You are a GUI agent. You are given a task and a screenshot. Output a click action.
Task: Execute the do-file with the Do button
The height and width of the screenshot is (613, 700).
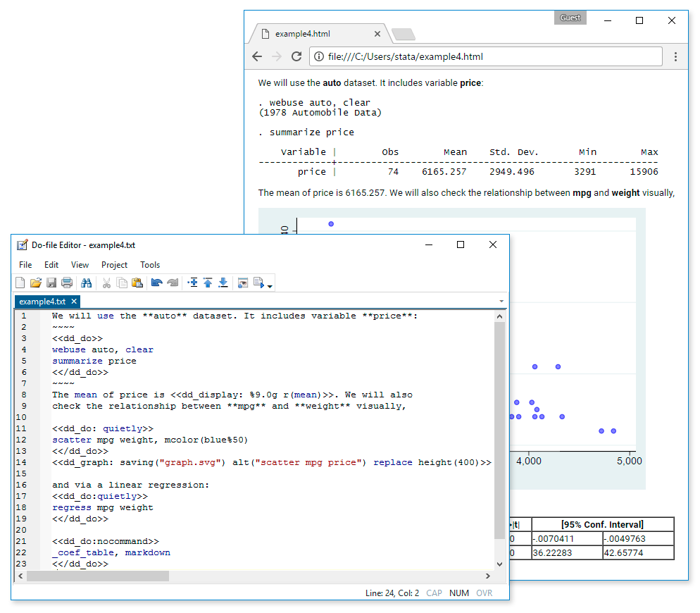click(x=258, y=282)
